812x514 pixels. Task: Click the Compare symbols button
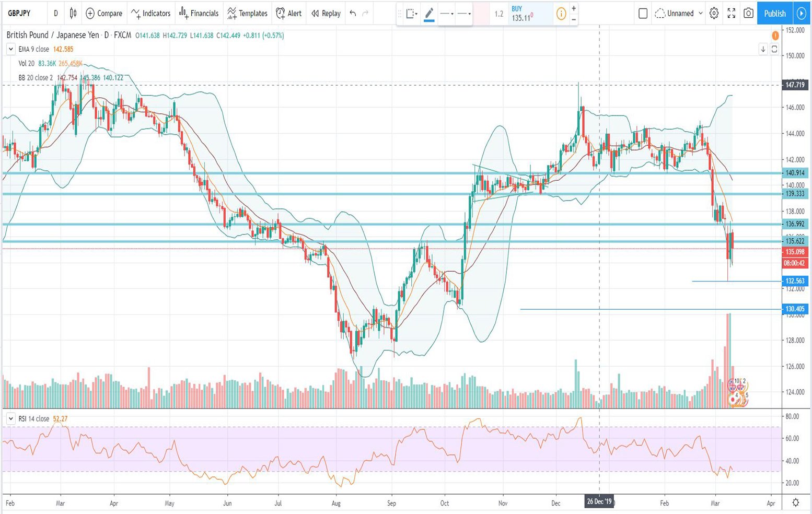click(104, 13)
